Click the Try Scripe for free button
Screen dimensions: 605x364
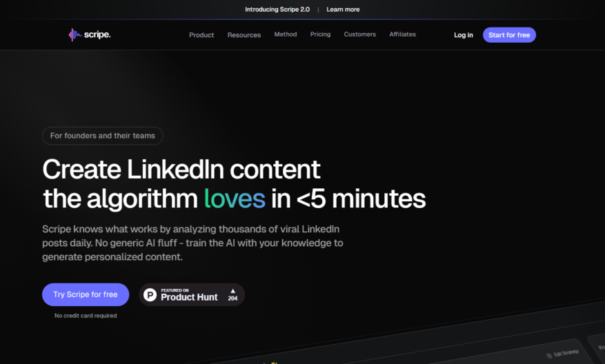coord(86,294)
